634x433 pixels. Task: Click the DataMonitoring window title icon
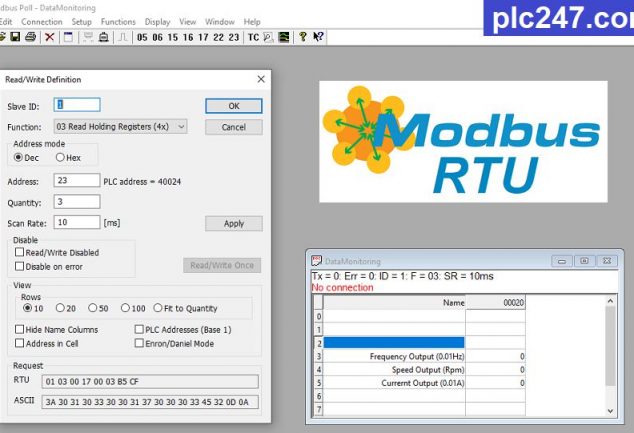coord(316,261)
